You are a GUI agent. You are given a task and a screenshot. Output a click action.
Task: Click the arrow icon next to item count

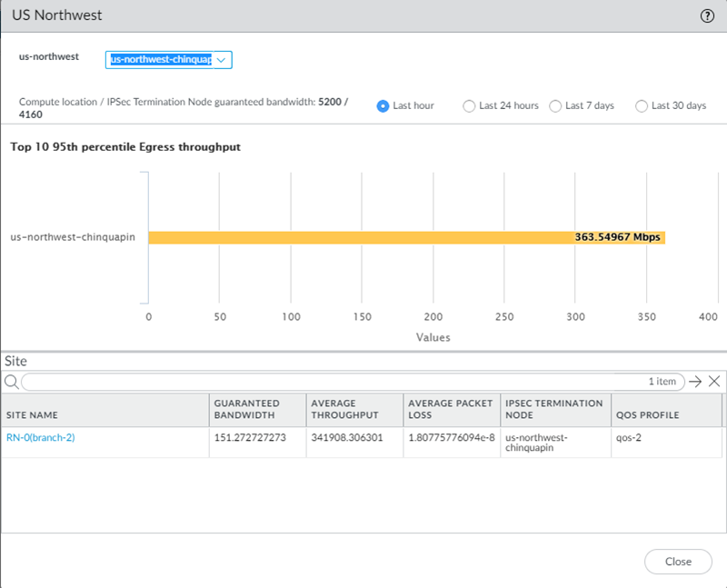pyautogui.click(x=695, y=382)
